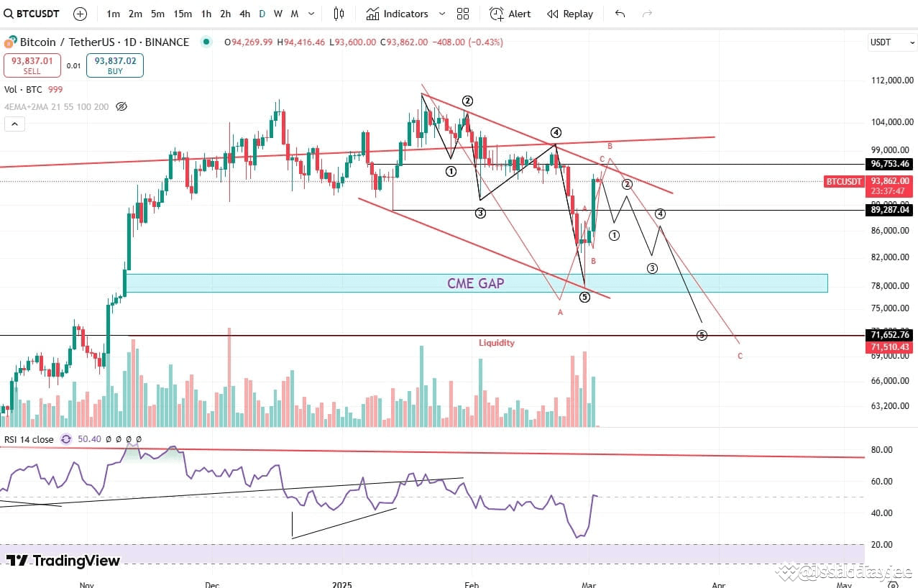Open the symbol search magnifier

7,14
